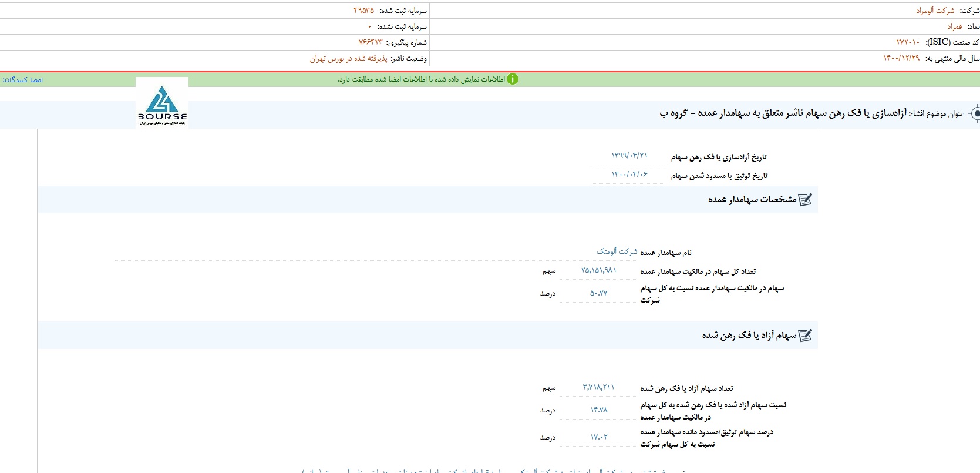The height and width of the screenshot is (473, 980).
Task: Click the unit درصد beside ۱۷.۰۲
Action: click(548, 437)
